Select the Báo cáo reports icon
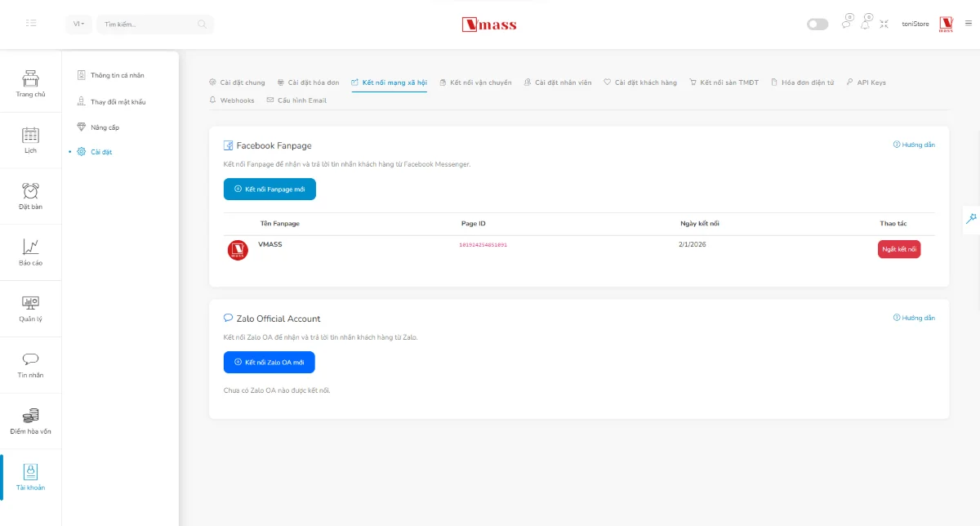This screenshot has width=980, height=526. [x=30, y=252]
